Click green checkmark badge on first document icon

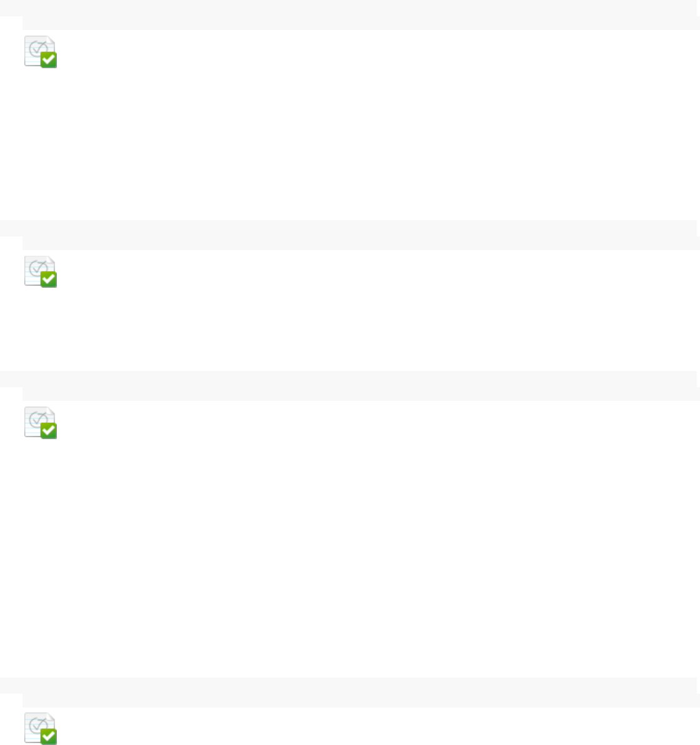(48, 60)
